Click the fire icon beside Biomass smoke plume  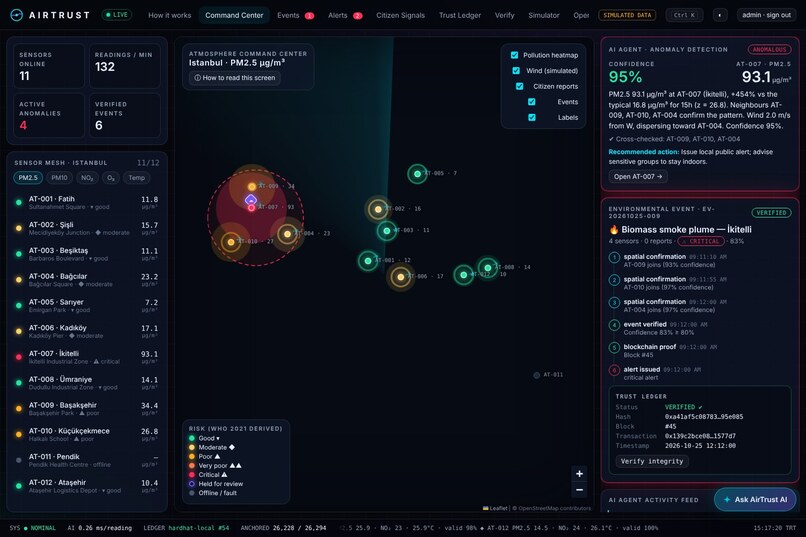(x=614, y=230)
